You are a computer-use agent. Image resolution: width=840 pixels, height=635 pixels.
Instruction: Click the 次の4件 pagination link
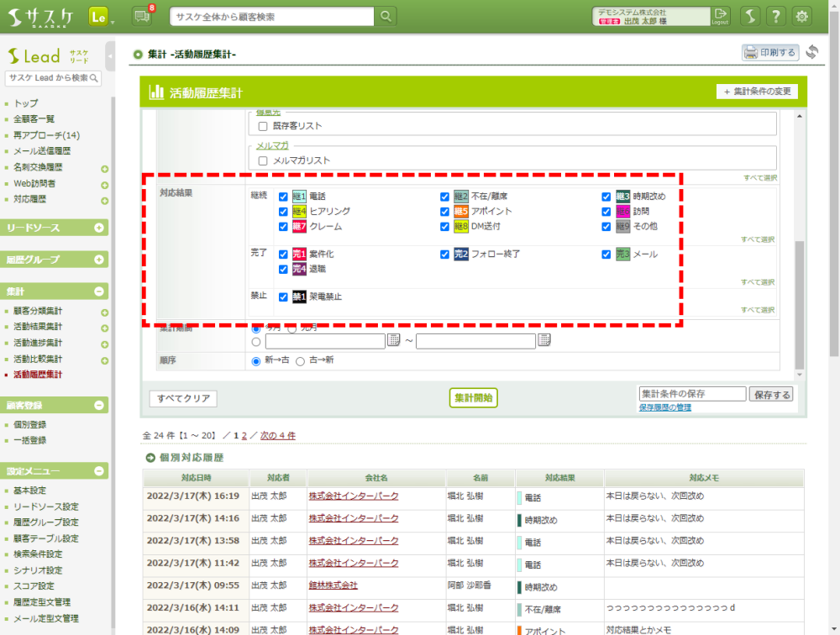coord(277,436)
